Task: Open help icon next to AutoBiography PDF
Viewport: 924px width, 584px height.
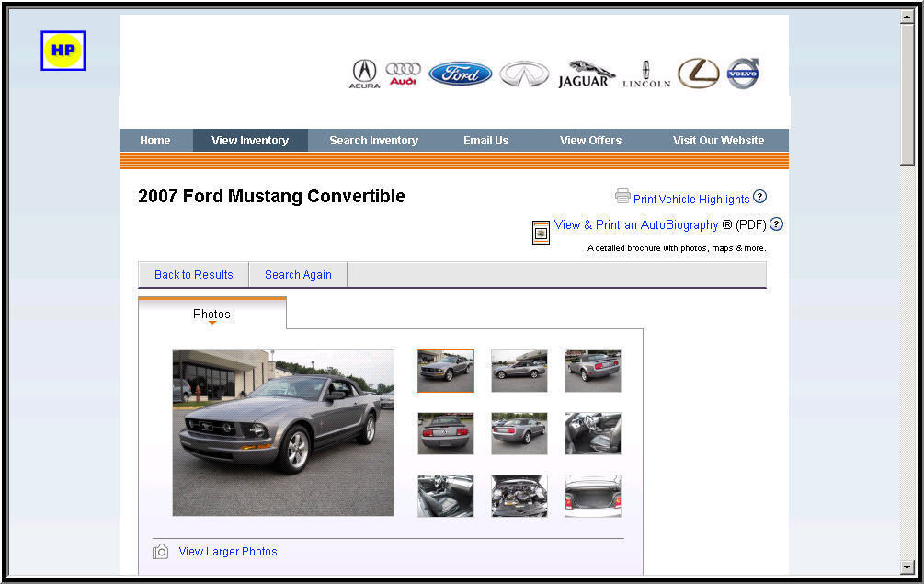Action: 777,223
